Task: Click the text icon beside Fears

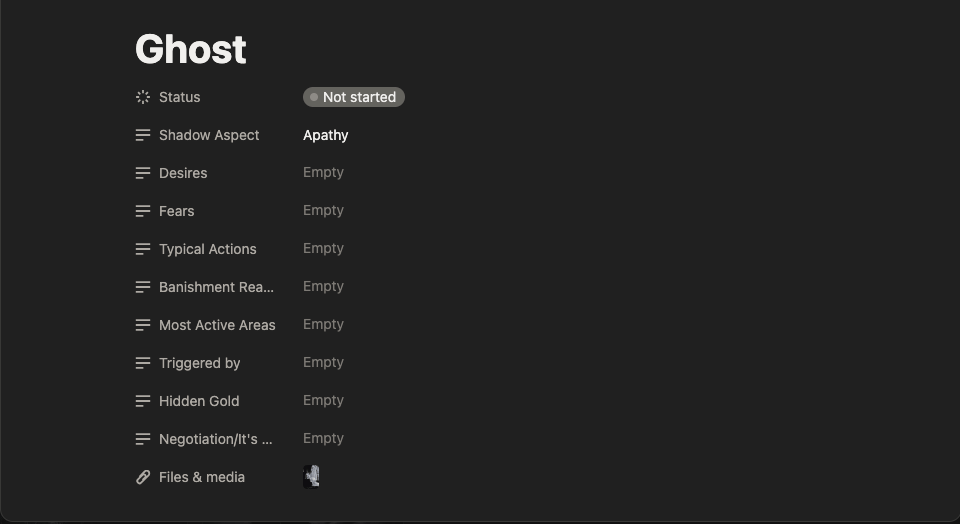Action: (x=143, y=211)
